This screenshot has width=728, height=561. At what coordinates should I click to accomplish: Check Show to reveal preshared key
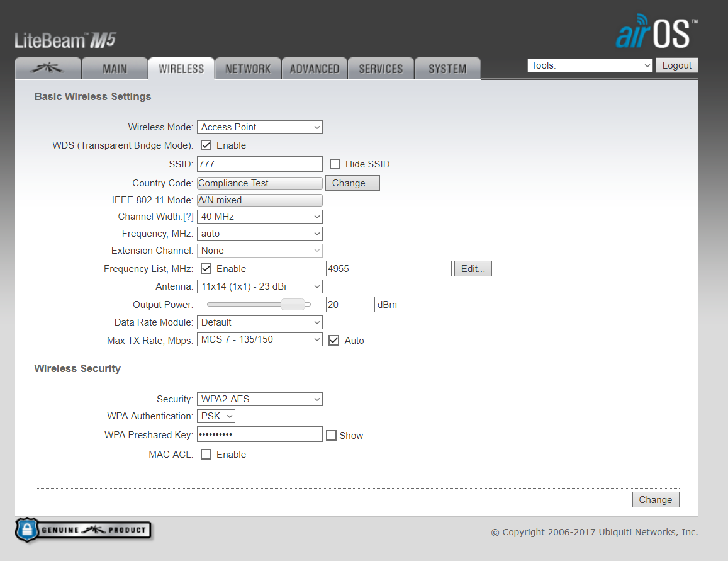331,436
